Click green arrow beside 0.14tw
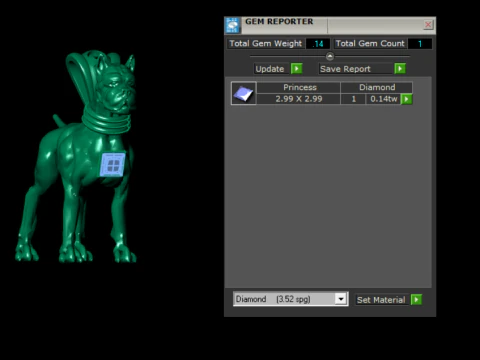 [406, 99]
